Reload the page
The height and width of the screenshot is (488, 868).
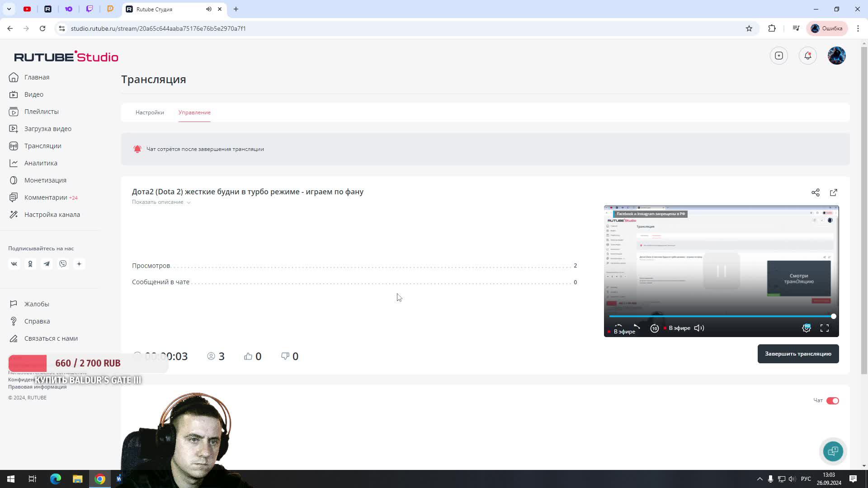pos(42,28)
